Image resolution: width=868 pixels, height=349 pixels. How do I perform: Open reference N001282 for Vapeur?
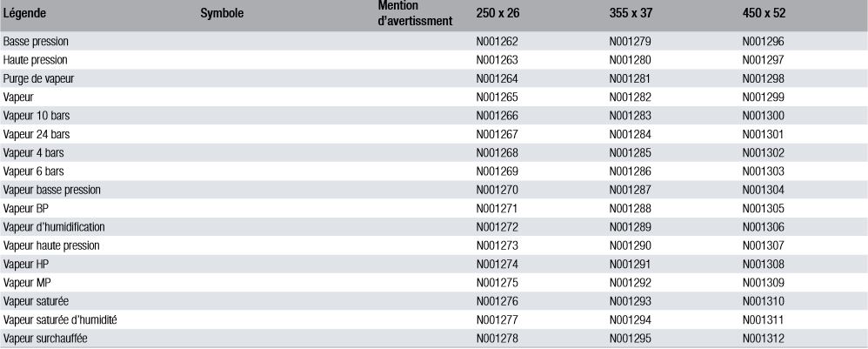(x=631, y=97)
